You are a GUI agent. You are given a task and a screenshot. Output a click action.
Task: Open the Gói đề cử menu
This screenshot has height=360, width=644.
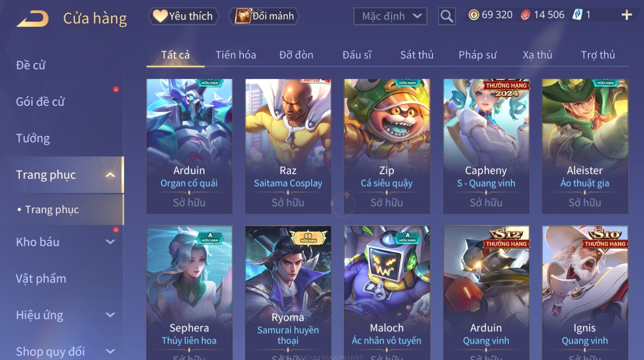point(40,102)
